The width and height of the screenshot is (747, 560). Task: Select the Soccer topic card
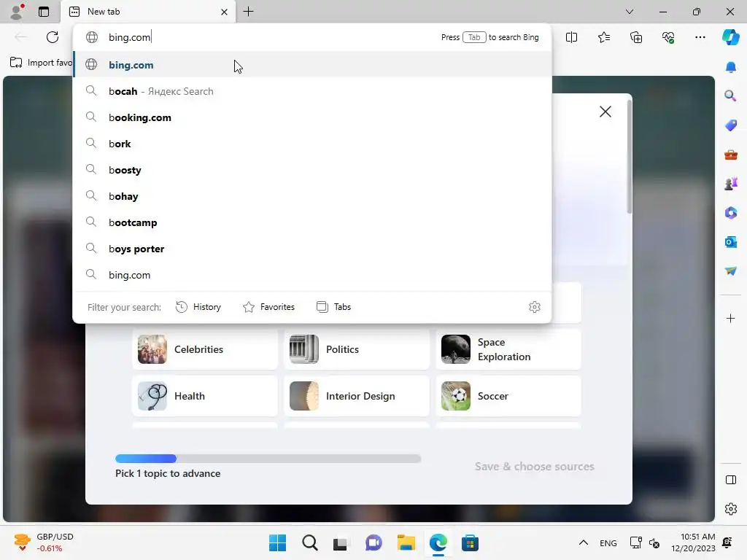[x=508, y=396]
